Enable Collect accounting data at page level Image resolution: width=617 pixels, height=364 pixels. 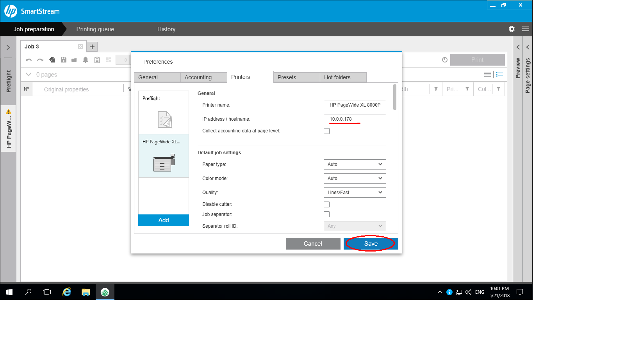tap(326, 131)
